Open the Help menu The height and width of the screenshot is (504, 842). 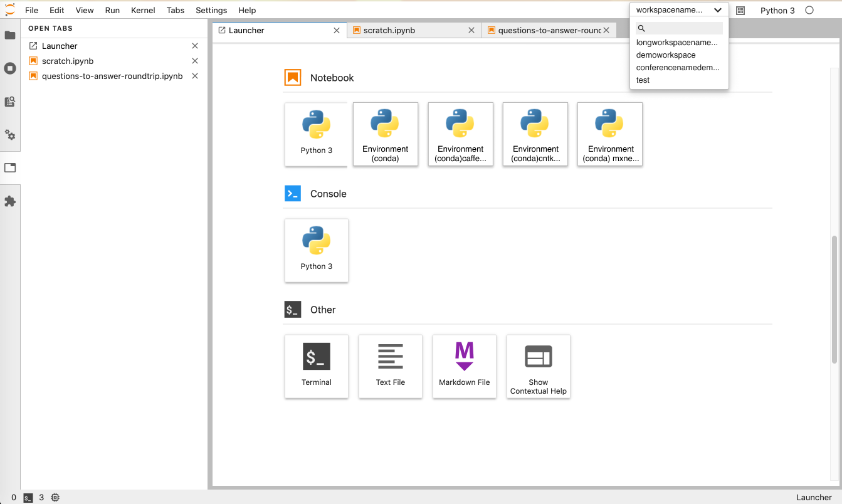tap(247, 10)
